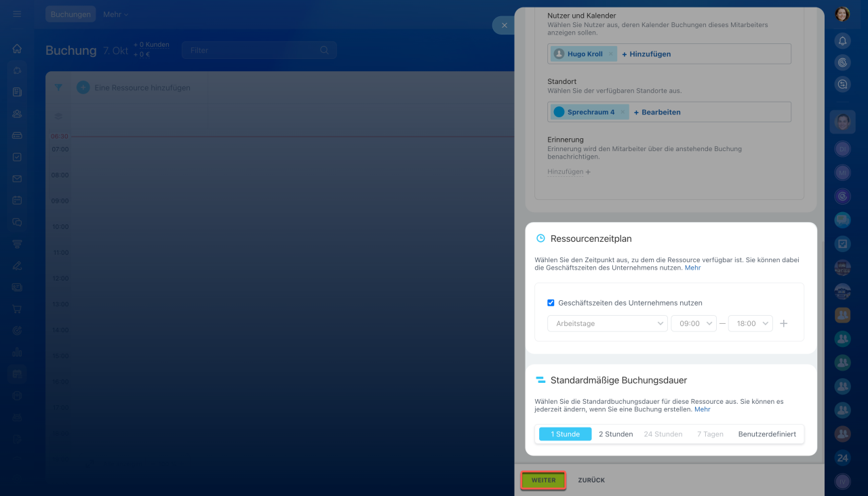Click the '+ 0 Kunden' counter
This screenshot has height=496, width=868.
[151, 45]
